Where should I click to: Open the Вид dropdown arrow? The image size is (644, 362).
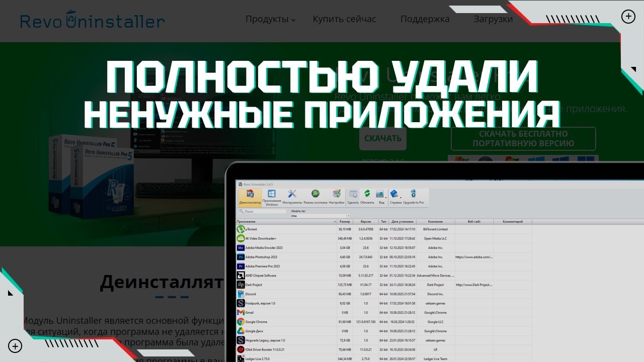[386, 198]
